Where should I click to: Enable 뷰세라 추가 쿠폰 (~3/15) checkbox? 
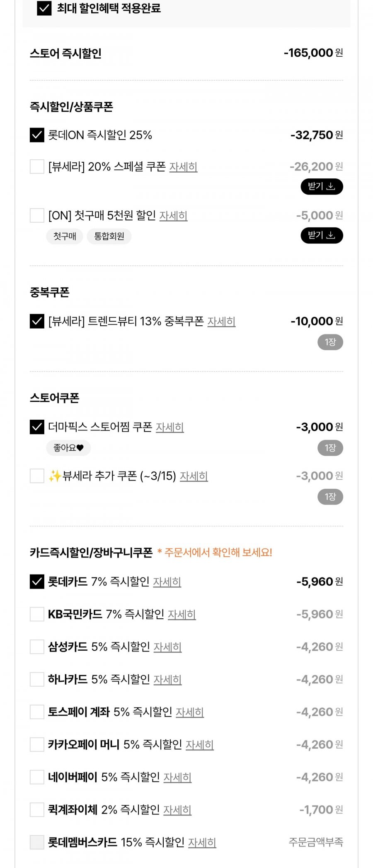click(37, 476)
